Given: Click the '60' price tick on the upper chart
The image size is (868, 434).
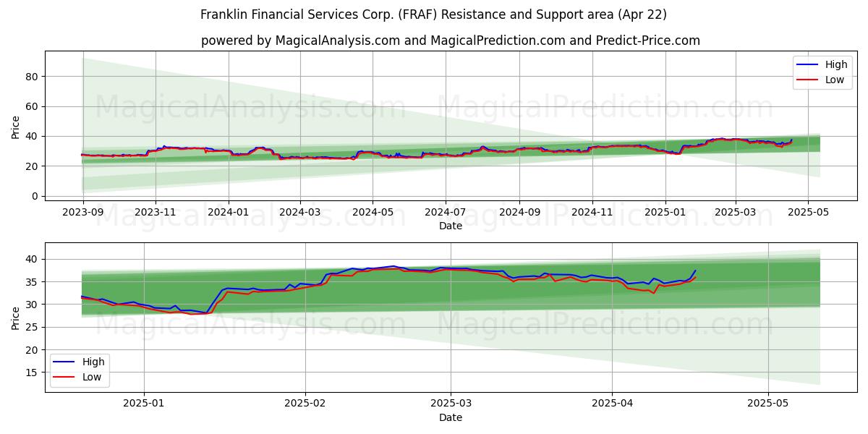Looking at the screenshot, I should (32, 106).
